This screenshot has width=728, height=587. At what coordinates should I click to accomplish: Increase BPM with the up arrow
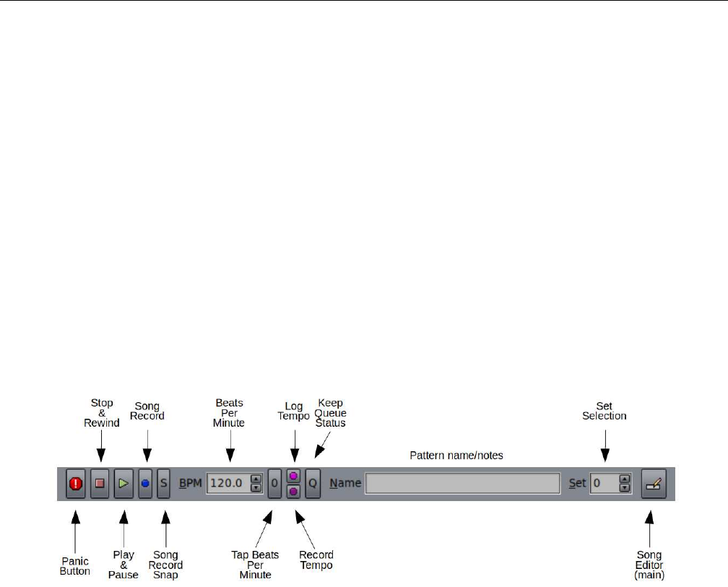coord(256,479)
